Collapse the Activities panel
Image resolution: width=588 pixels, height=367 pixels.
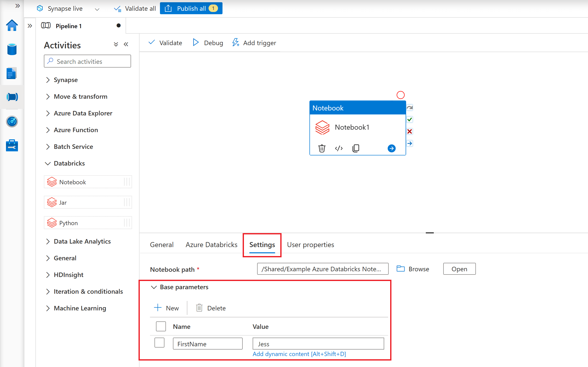click(x=126, y=44)
